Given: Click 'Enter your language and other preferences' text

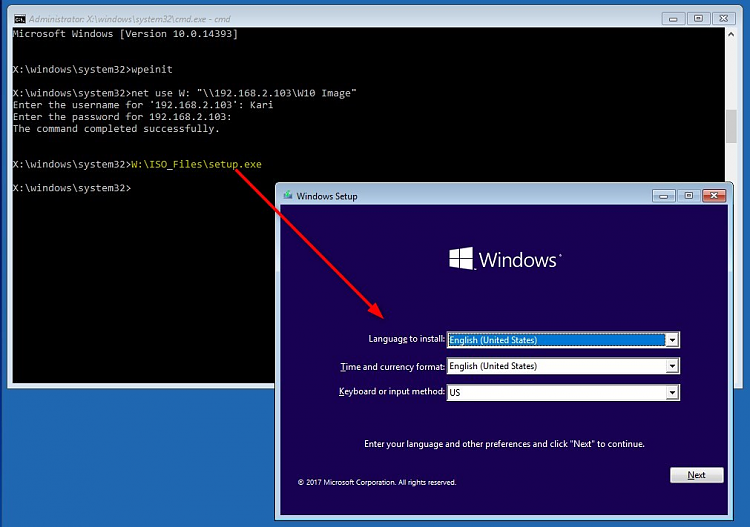Looking at the screenshot, I should coord(504,444).
